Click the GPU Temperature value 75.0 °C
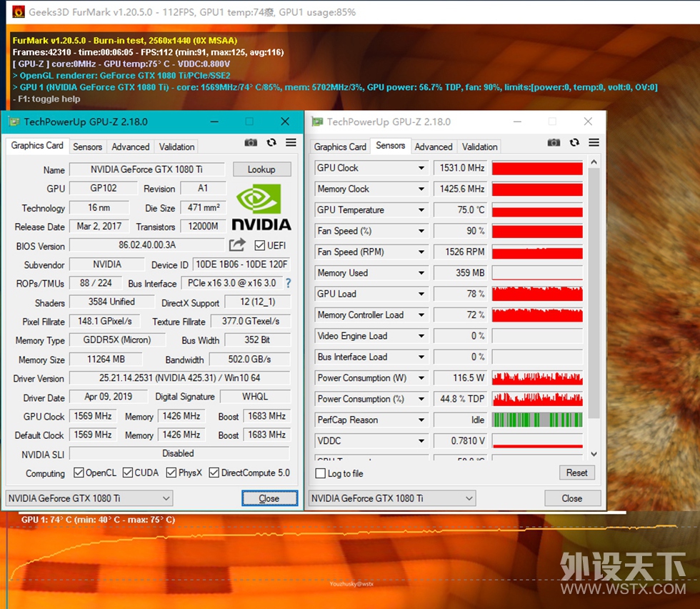The width and height of the screenshot is (700, 609). (x=461, y=210)
